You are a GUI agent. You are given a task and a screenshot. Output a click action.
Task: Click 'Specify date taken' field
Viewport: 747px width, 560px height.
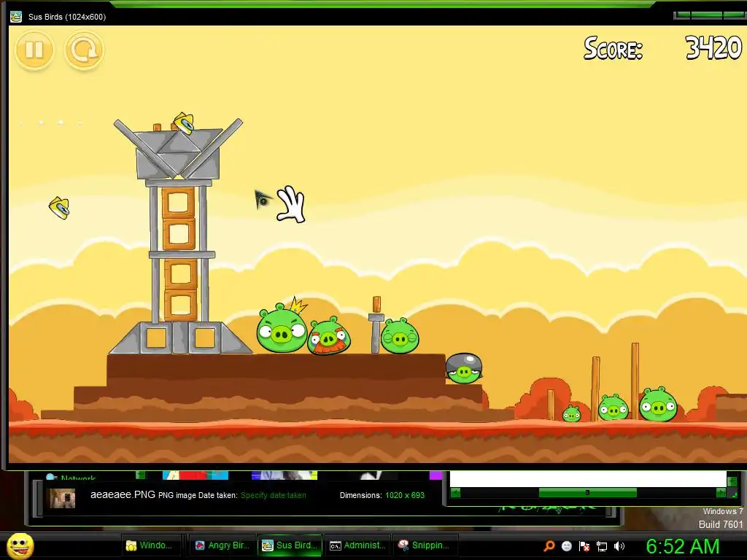pyautogui.click(x=274, y=495)
